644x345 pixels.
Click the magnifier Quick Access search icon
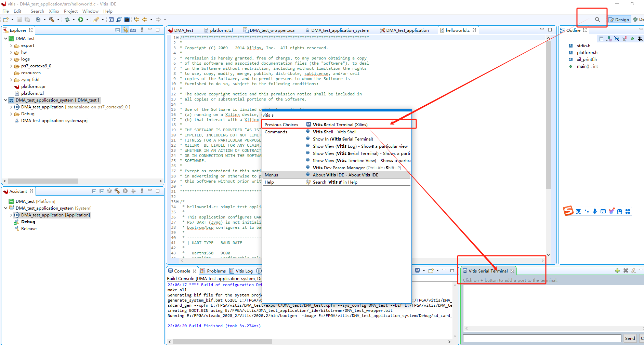tap(597, 19)
